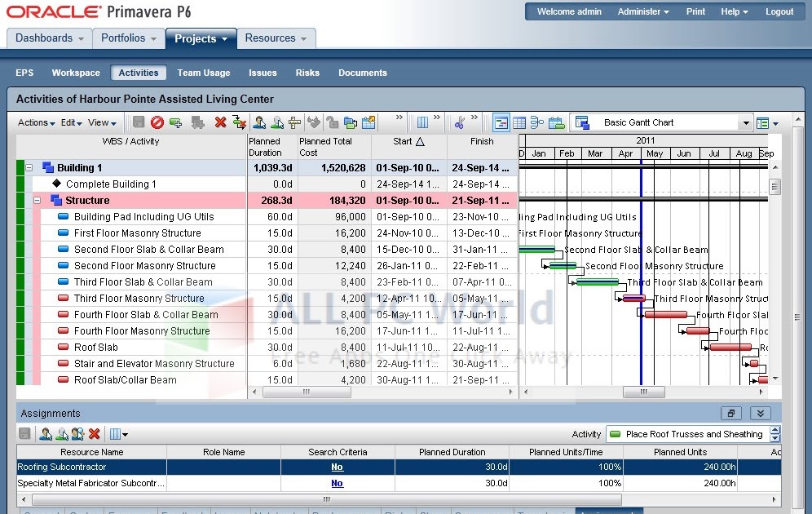Click the red Cancel changes icon
Screen dimensions: 812x514
157,122
